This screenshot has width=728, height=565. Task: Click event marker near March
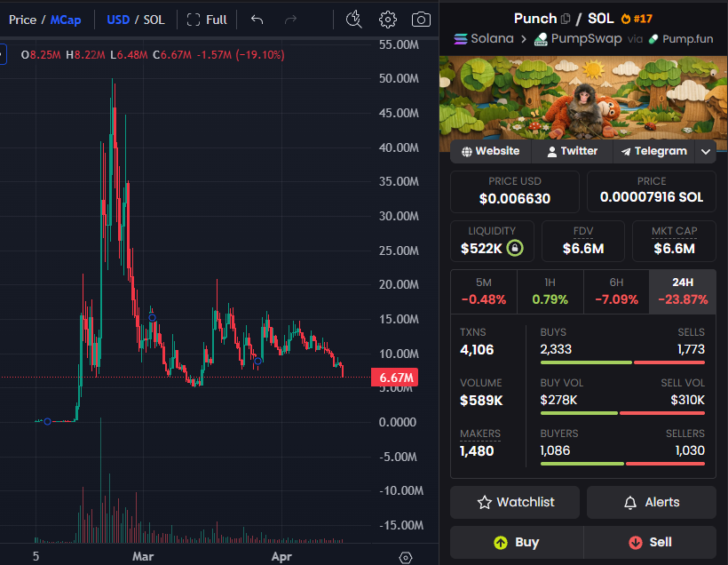153,318
